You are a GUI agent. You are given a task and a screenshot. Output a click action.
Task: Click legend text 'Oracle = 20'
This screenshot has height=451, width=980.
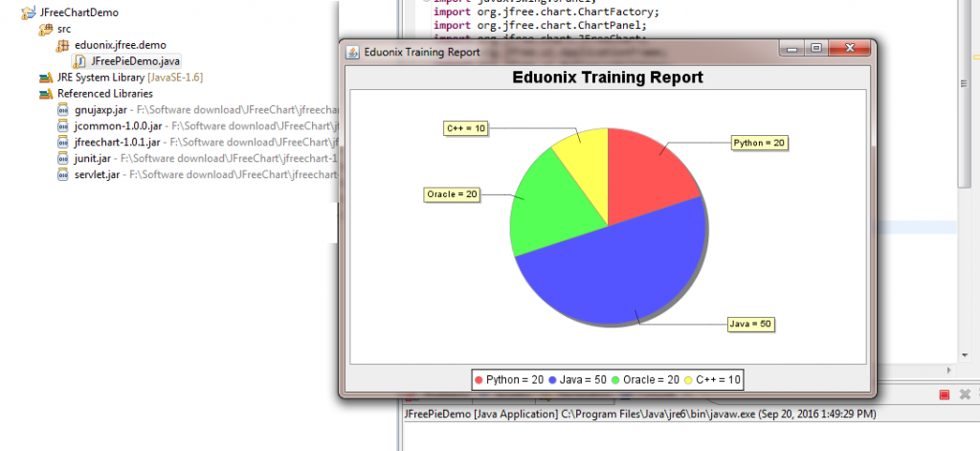pos(651,380)
